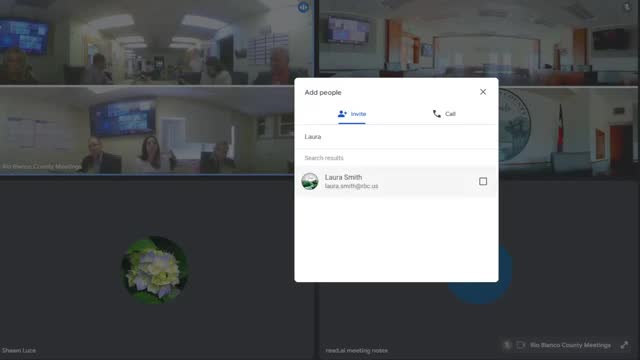This screenshot has height=360, width=640.
Task: Select the hydrangea flower avatar tile
Action: [x=155, y=270]
